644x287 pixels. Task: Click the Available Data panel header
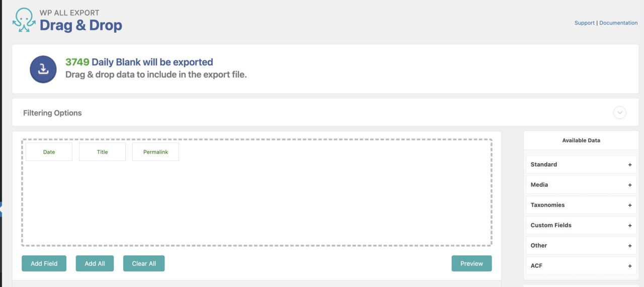tap(581, 140)
